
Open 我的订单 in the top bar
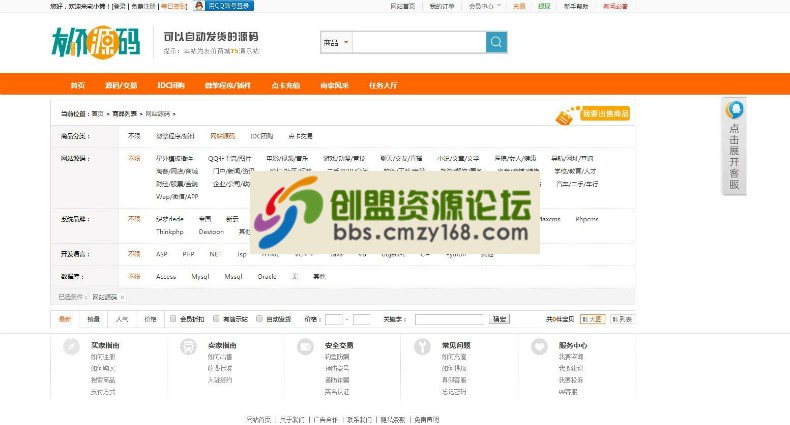point(442,7)
